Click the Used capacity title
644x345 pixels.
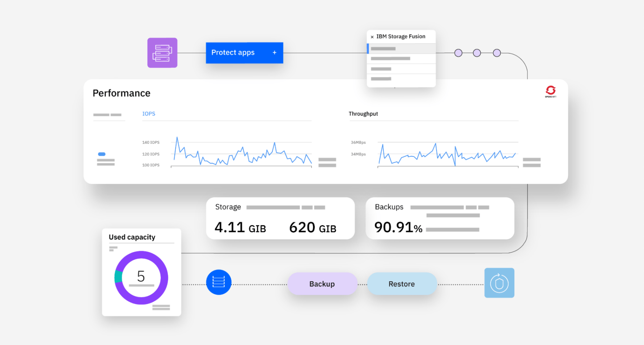pyautogui.click(x=132, y=237)
